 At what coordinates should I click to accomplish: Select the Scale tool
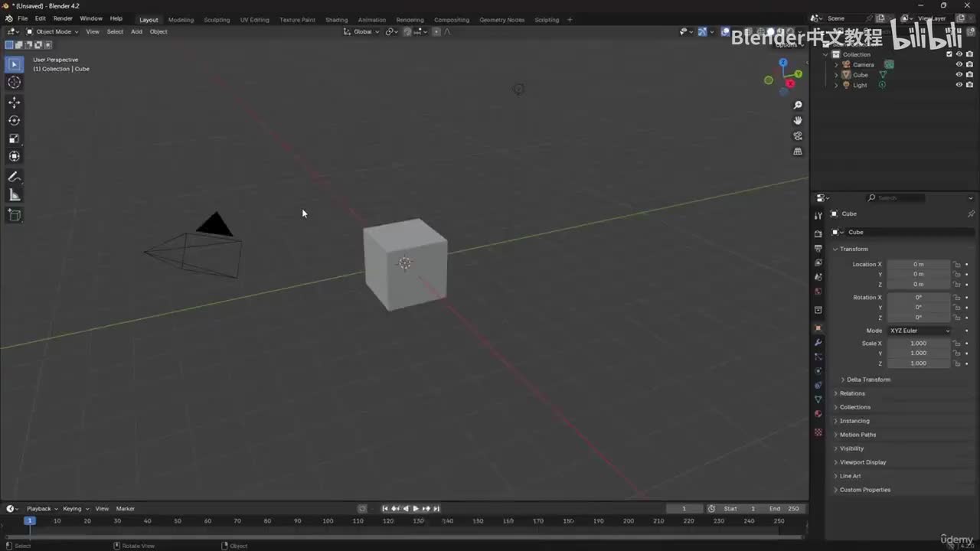[x=15, y=139]
